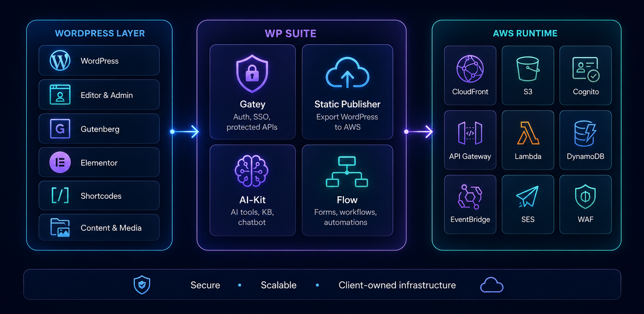Click the Static Publisher title text
Image resolution: width=644 pixels, height=314 pixels.
pos(347,104)
